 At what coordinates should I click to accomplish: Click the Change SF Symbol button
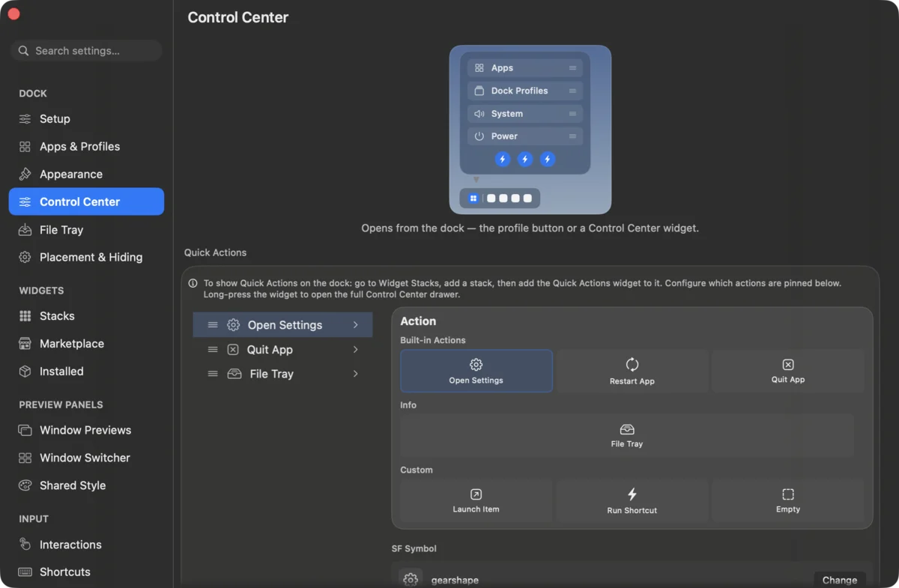[840, 580]
